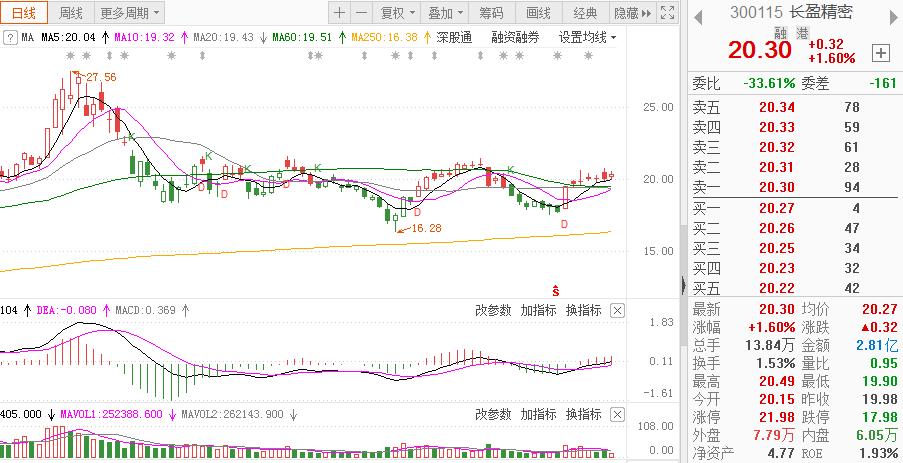Select the MA10 moving average label
The width and height of the screenshot is (903, 463).
(x=145, y=38)
